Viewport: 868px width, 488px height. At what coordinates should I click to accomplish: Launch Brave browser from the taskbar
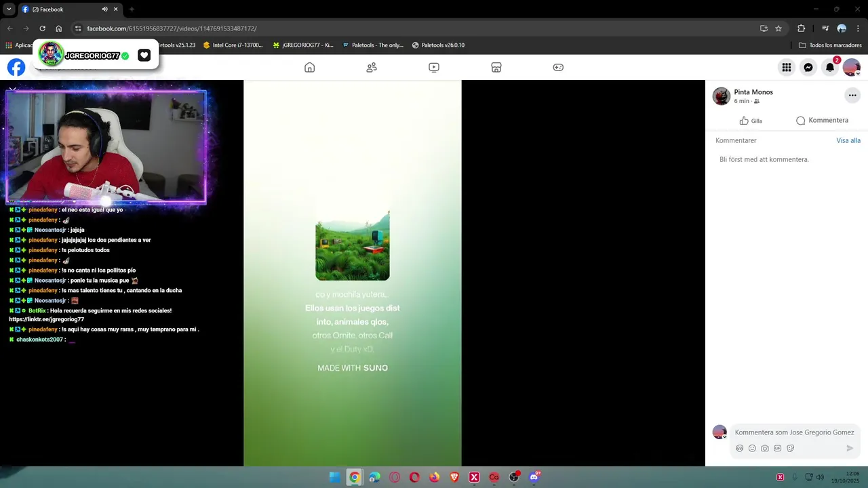tap(454, 477)
